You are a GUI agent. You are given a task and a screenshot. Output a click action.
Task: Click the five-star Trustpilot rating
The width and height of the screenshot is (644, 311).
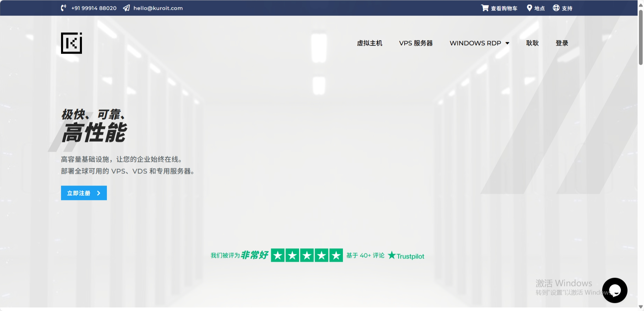(307, 255)
